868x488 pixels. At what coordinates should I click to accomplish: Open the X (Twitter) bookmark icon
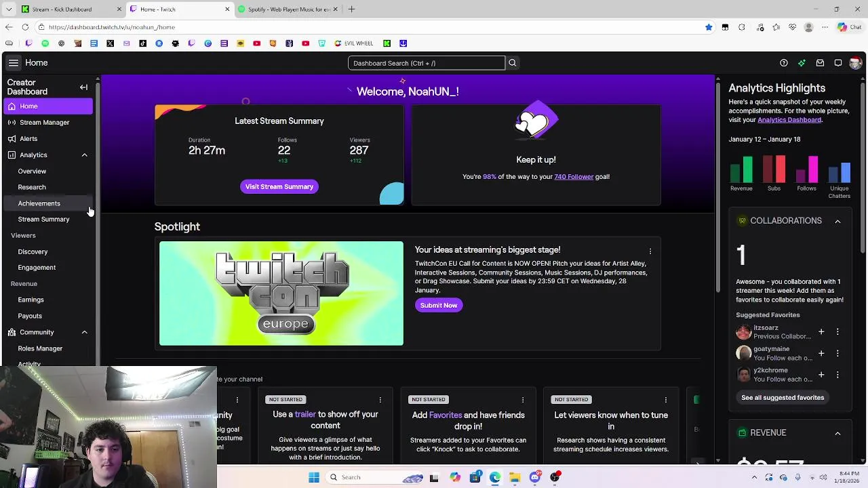point(110,43)
